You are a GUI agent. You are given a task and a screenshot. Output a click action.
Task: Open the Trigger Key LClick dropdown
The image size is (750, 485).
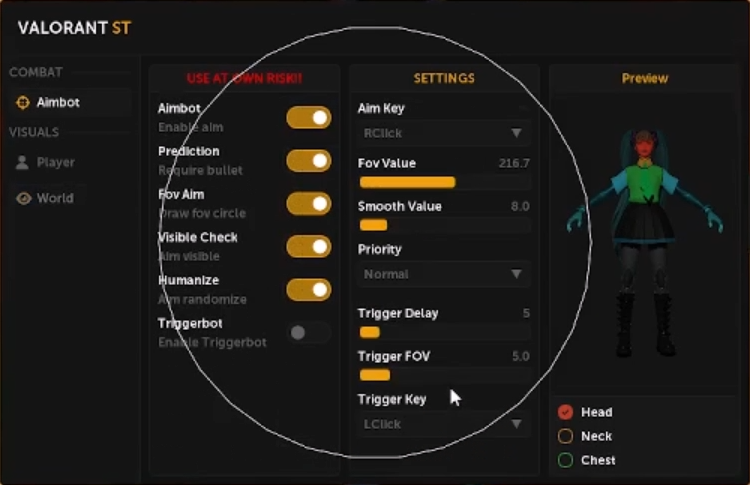pyautogui.click(x=444, y=424)
